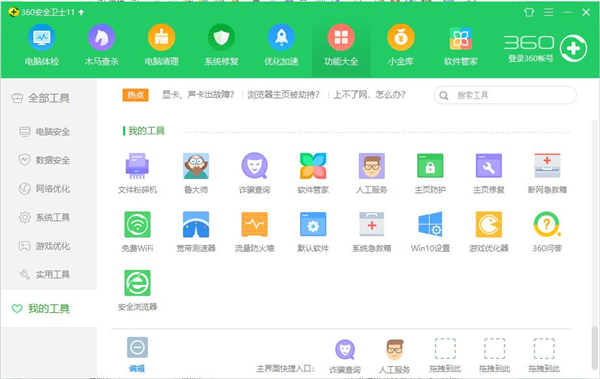Select 数据安全 category
Screen dimensions: 600x379
point(49,160)
